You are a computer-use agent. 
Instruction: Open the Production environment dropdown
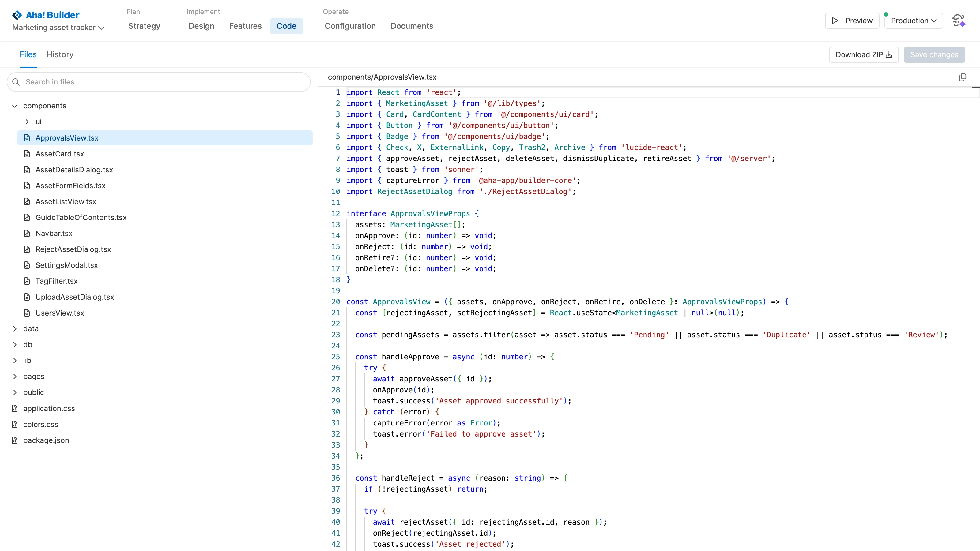pos(913,21)
